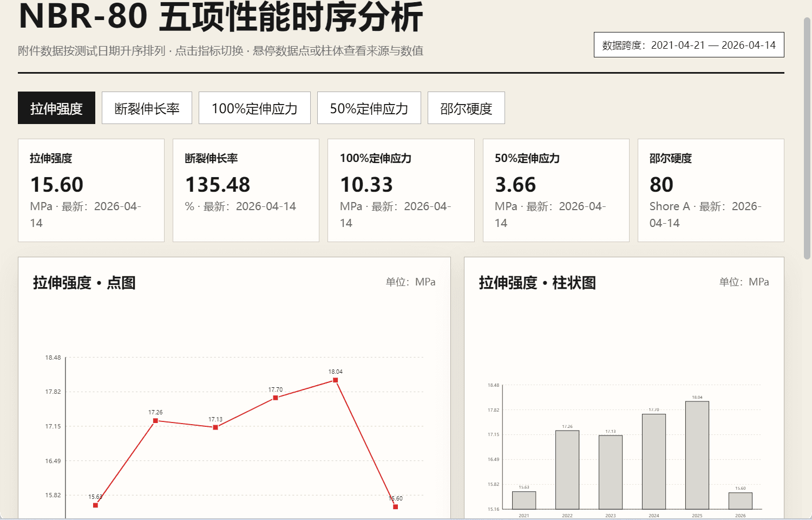Click the 单位：MPa label on bar chart
Image resolution: width=812 pixels, height=520 pixels.
[744, 282]
